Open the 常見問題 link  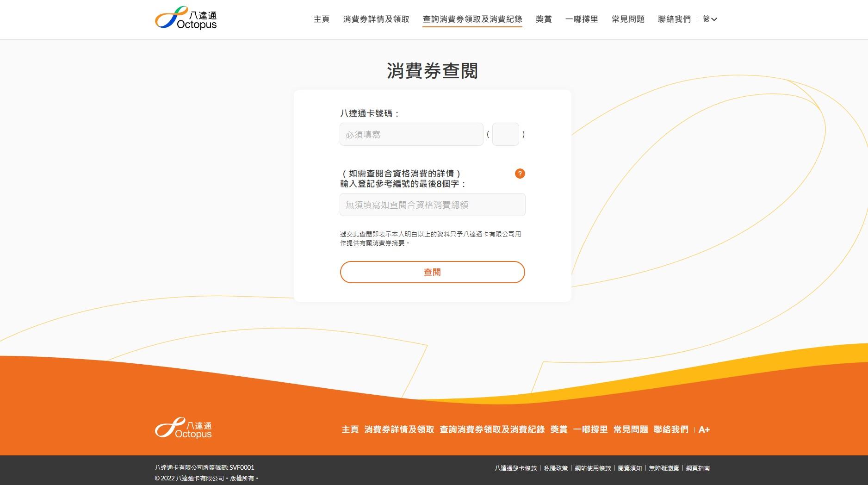click(x=627, y=19)
